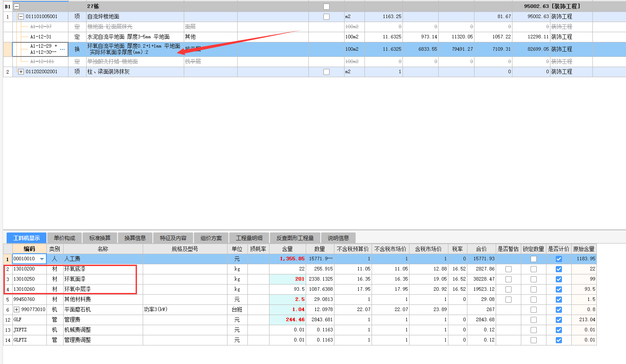Click 管理费 content value 244.46
Image resolution: width=626 pixels, height=364 pixels.
click(x=287, y=319)
